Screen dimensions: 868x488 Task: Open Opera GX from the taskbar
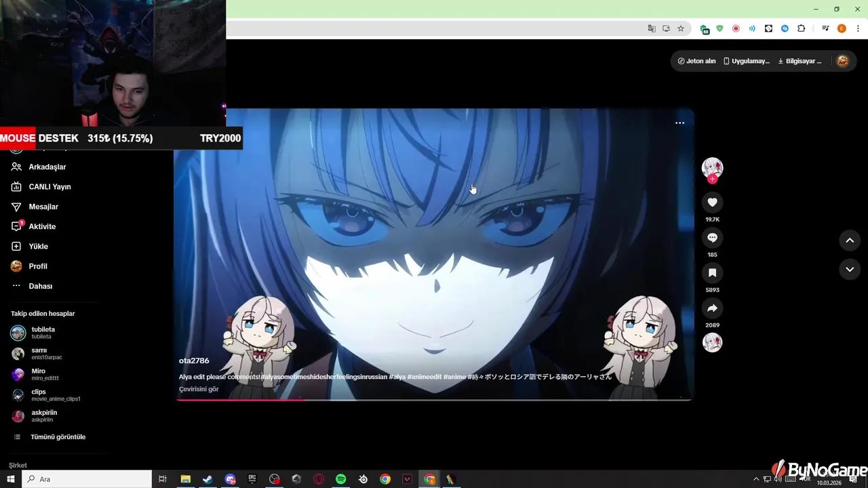[319, 479]
